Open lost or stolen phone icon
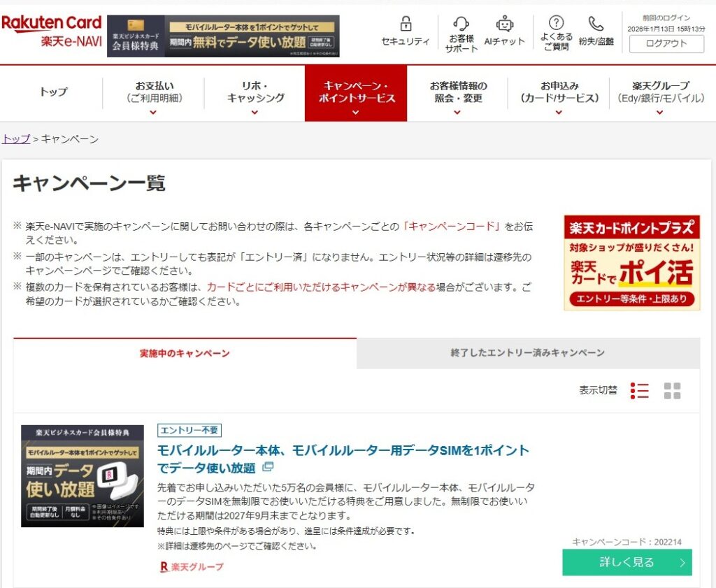The width and height of the screenshot is (716, 588). pos(596,24)
